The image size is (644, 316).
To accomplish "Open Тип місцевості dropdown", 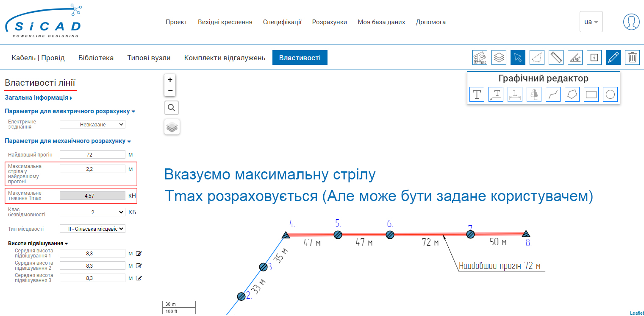I will tap(92, 229).
